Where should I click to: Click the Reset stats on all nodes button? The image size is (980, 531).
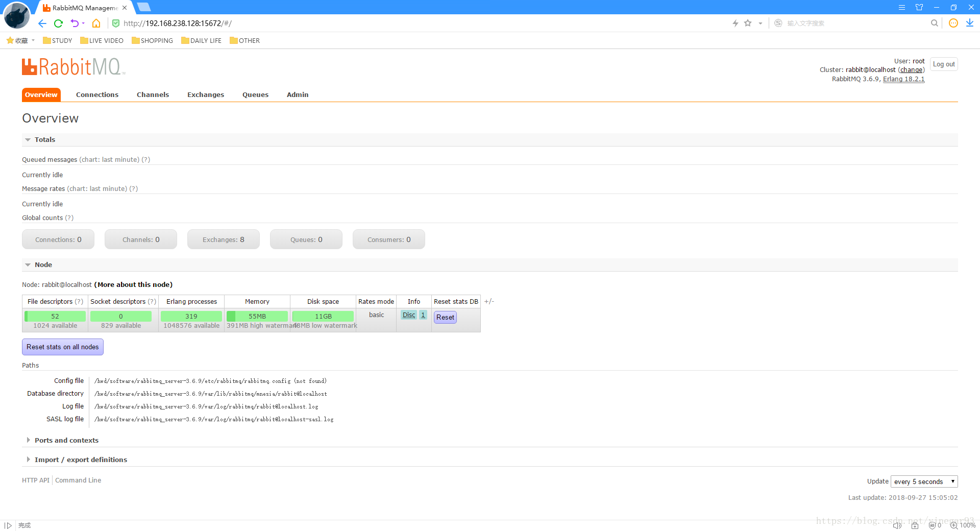pos(63,347)
